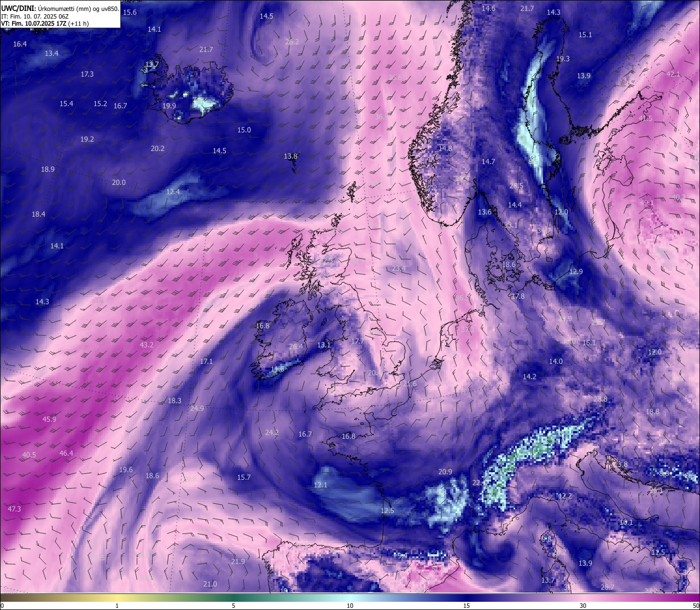Click the map value 40.5
Image resolution: width=700 pixels, height=610 pixels.
(29, 455)
